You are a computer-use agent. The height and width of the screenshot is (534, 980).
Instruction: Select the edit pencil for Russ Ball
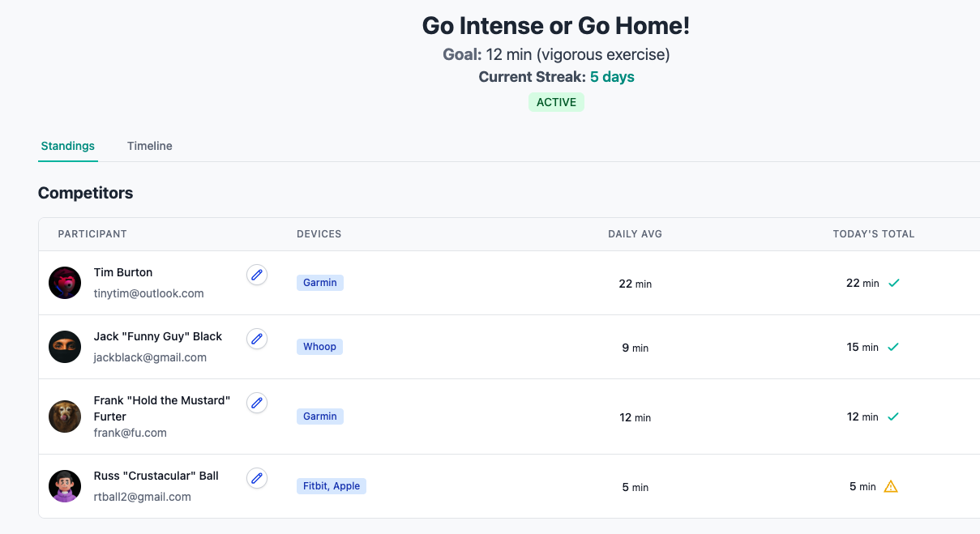pos(257,478)
